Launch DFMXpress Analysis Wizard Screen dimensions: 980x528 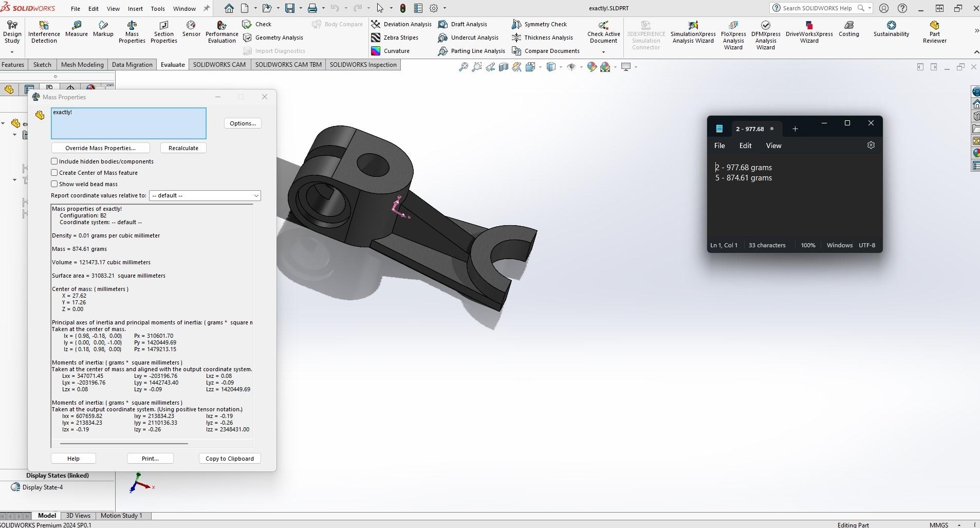[x=766, y=35]
